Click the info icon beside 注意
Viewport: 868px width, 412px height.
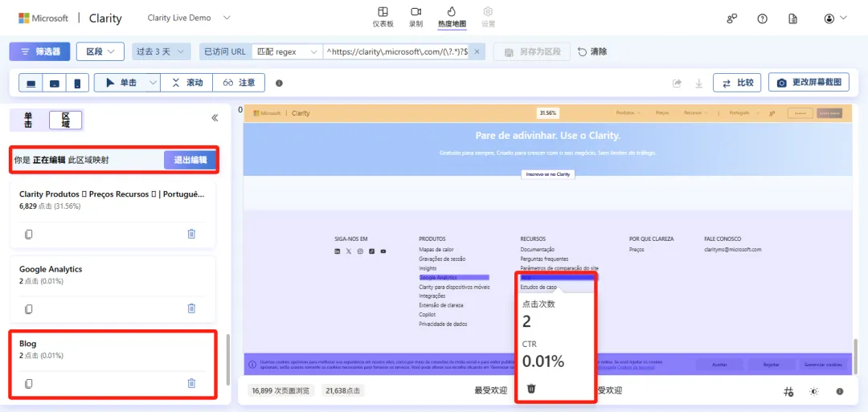279,83
